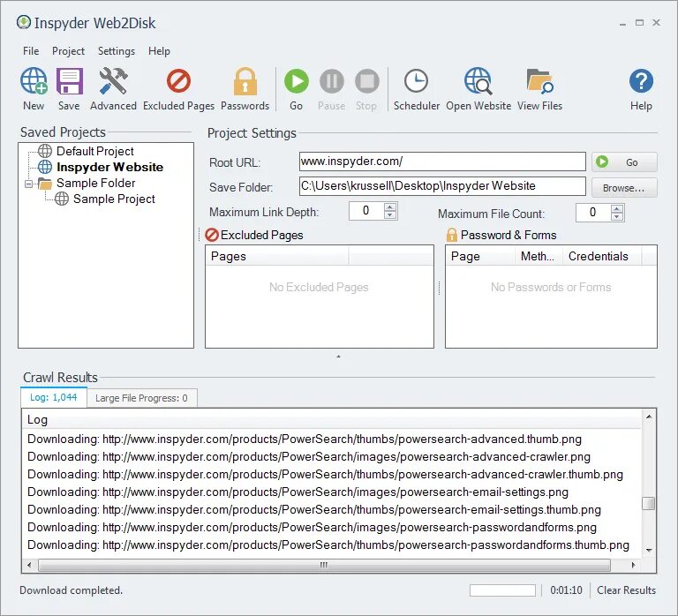Click the Credentials column header
This screenshot has width=678, height=616.
(x=602, y=256)
